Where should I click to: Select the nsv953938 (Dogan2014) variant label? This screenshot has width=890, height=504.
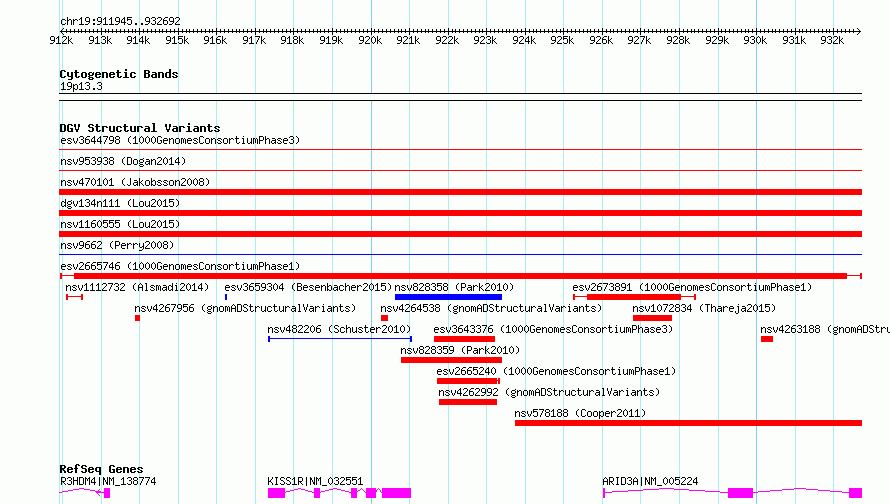[123, 161]
